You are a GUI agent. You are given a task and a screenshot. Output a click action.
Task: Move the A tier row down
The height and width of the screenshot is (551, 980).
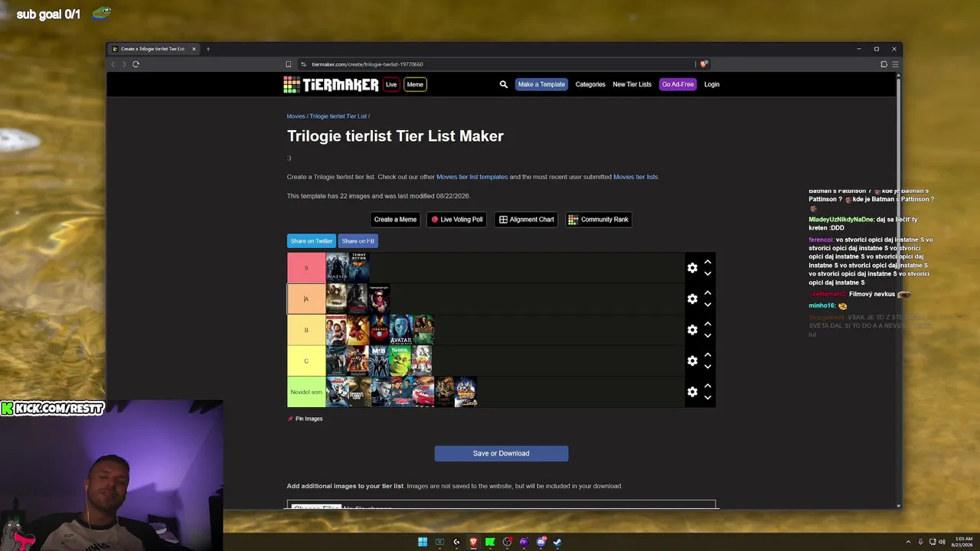tap(707, 305)
